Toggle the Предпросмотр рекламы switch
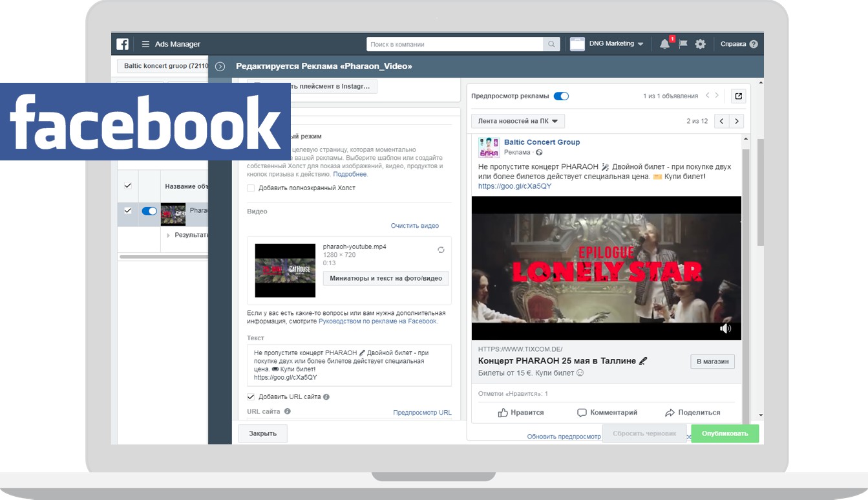Screen dimensions: 868x500 [561, 96]
